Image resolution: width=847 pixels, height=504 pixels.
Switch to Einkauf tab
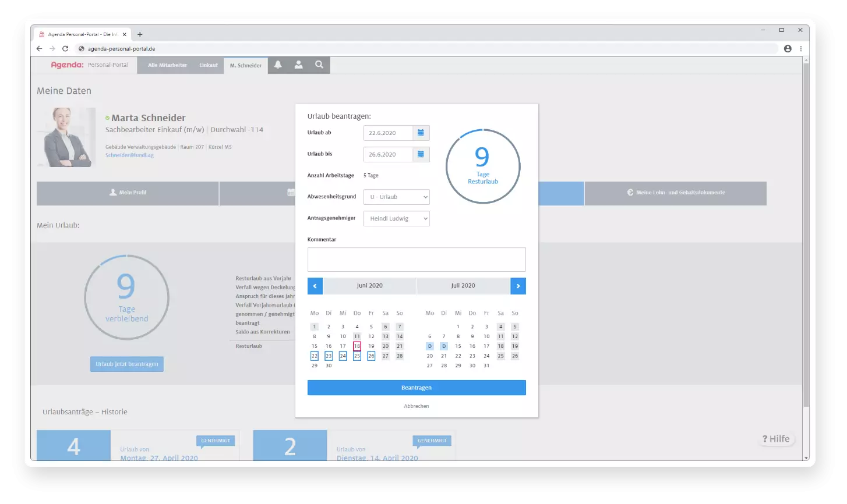[208, 65]
